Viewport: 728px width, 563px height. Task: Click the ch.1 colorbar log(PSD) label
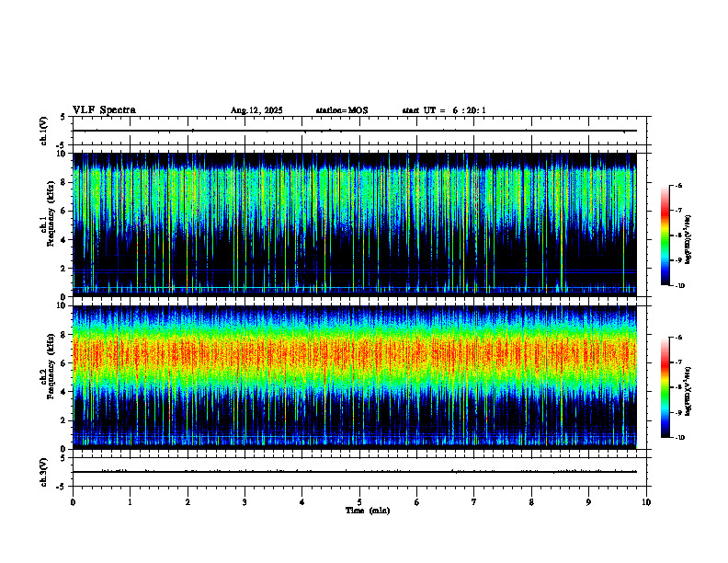point(688,239)
